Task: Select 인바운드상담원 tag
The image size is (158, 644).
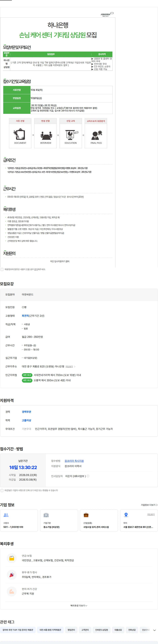Action: click(x=102, y=630)
